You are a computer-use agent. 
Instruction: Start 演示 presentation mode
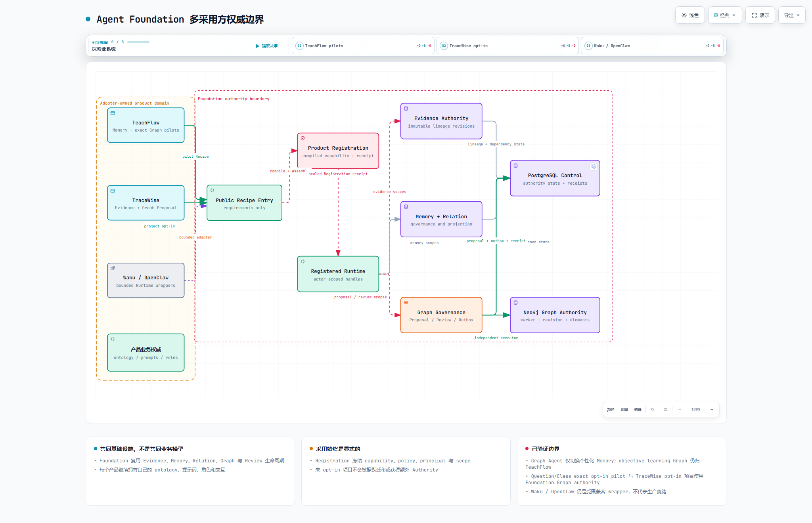[760, 15]
